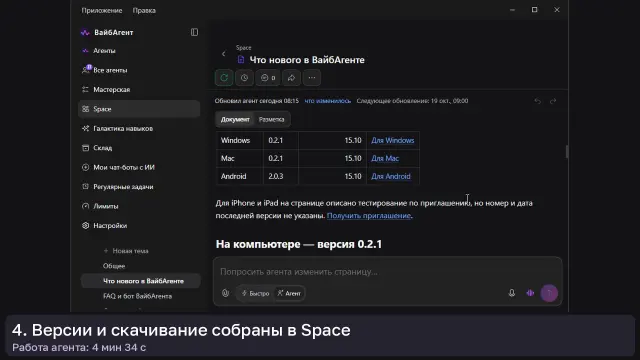Share the page with arrow icon
This screenshot has width=640, height=360.
(291, 78)
